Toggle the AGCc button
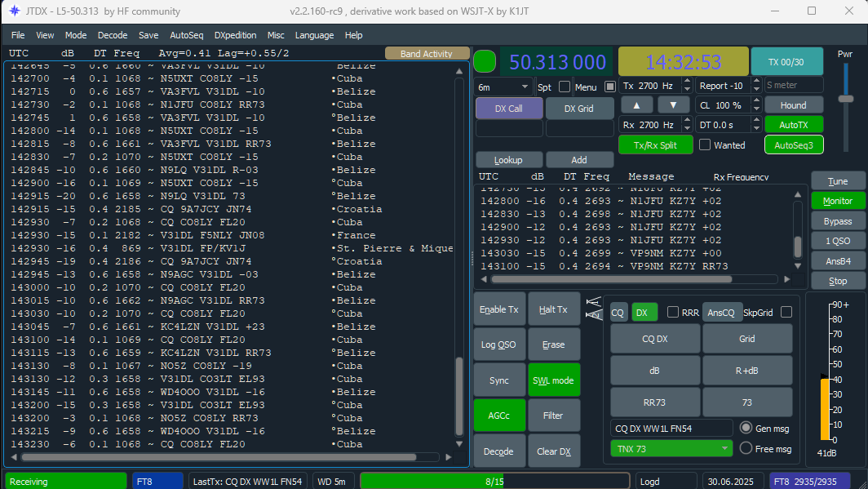This screenshot has width=868, height=489. click(498, 416)
